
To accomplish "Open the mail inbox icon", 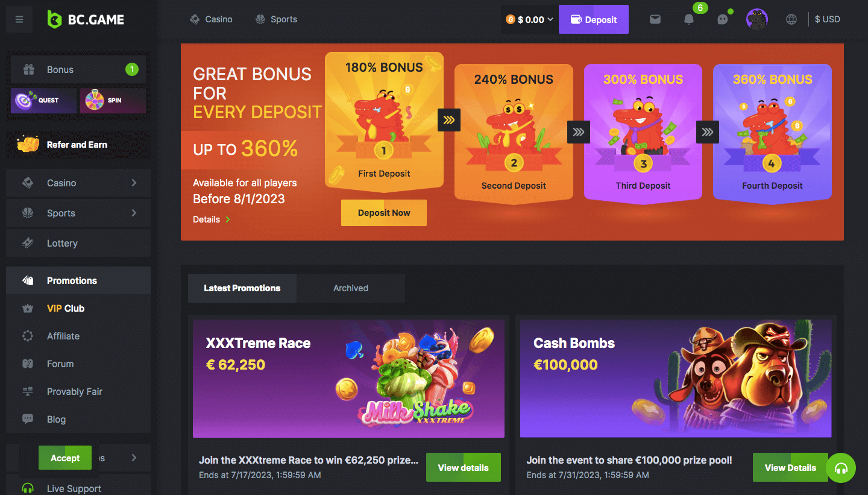I will [x=655, y=19].
